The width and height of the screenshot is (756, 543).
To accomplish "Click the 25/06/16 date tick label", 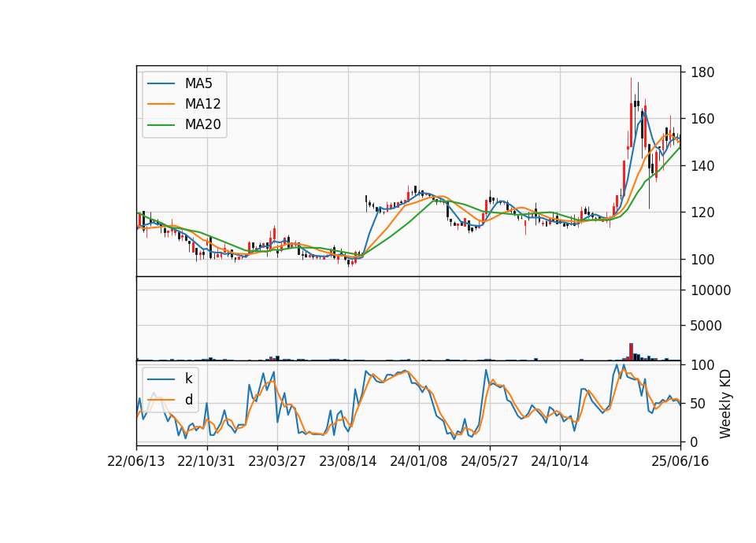I will point(680,461).
